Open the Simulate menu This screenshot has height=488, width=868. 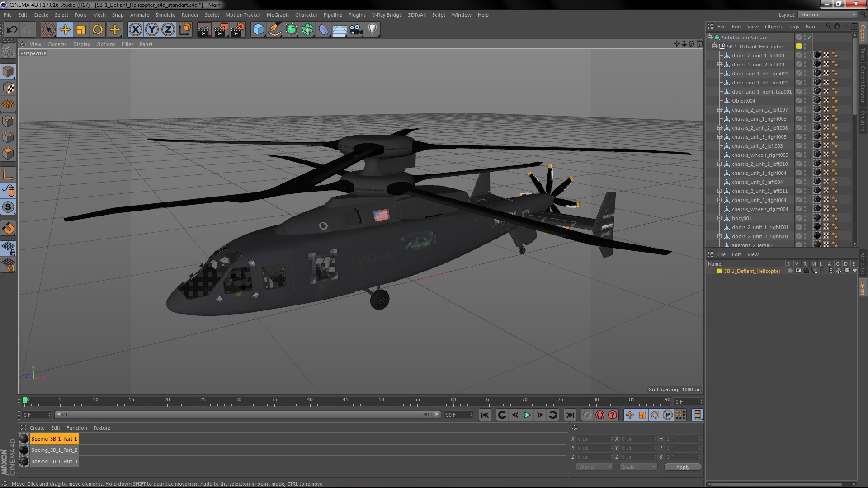coord(165,15)
